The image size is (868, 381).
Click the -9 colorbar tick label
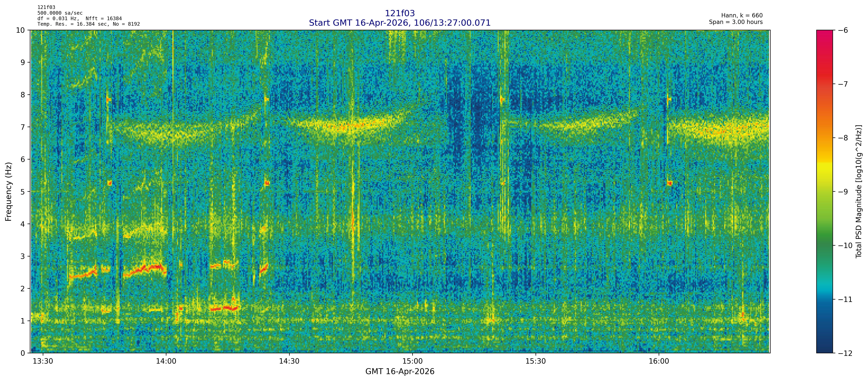coord(843,192)
